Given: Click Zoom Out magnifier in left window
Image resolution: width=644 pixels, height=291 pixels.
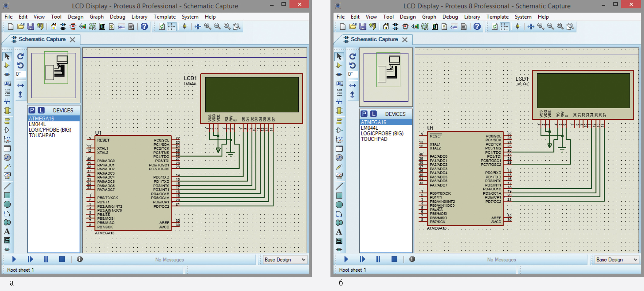Looking at the screenshot, I should [x=217, y=27].
